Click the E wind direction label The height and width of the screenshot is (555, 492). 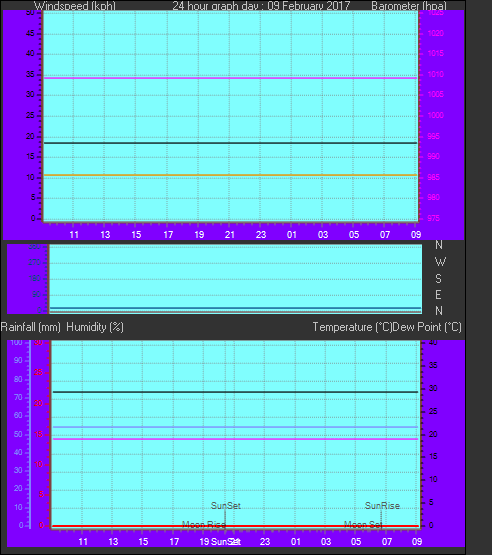pos(438,294)
